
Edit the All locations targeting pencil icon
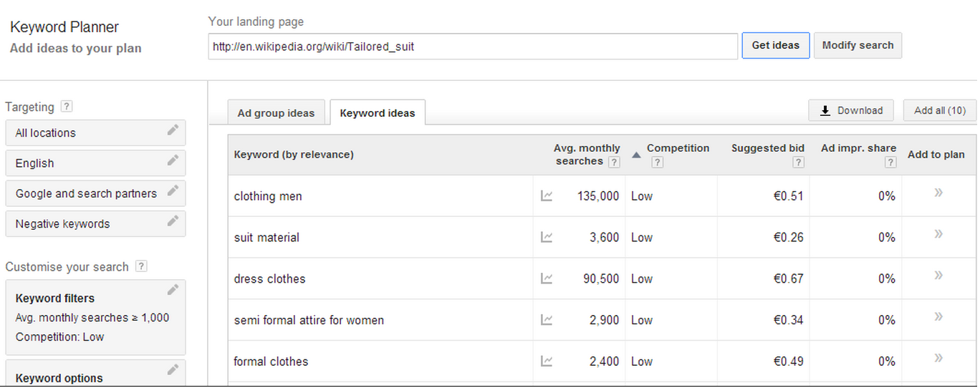[x=173, y=130]
